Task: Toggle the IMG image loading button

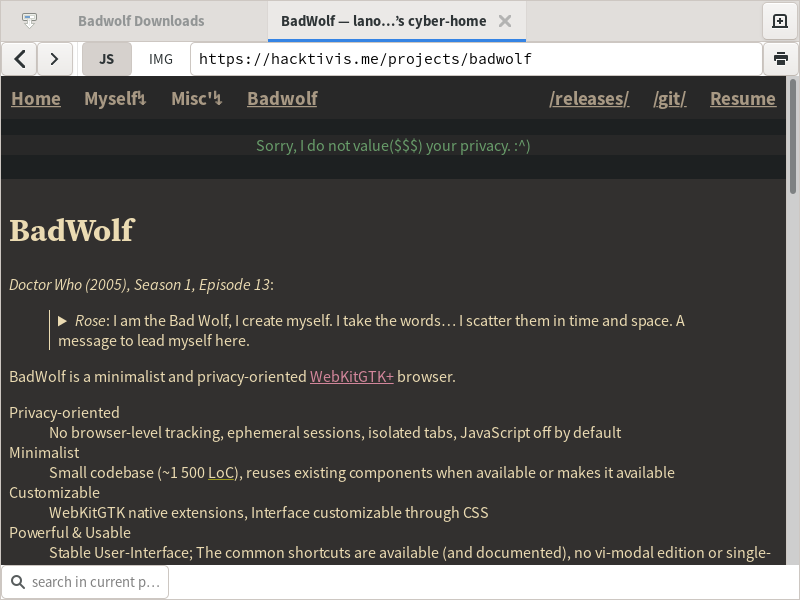Action: [x=160, y=59]
